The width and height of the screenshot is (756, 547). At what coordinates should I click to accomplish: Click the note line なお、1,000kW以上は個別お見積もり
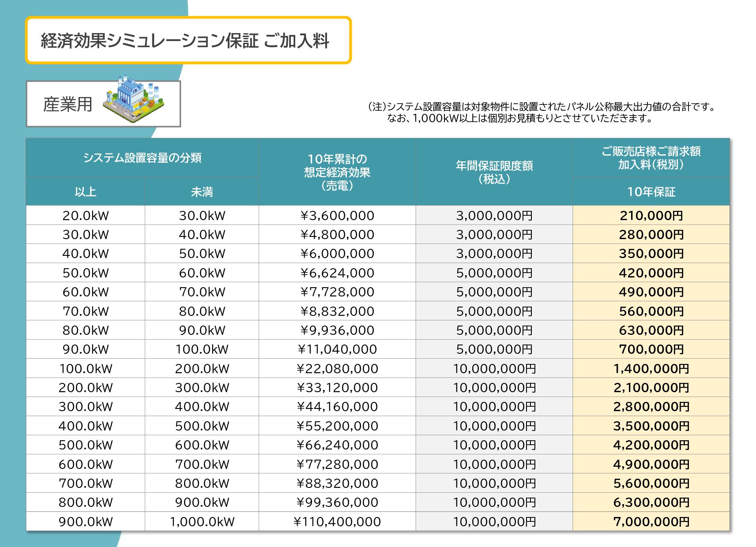519,118
